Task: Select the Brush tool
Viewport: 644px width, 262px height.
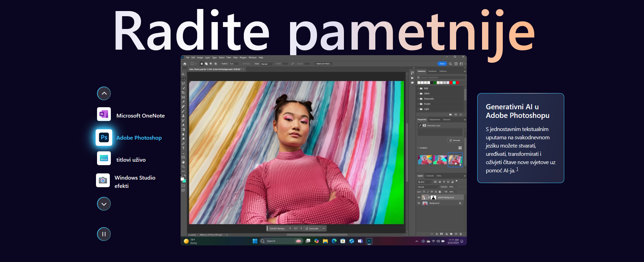Action: click(183, 111)
